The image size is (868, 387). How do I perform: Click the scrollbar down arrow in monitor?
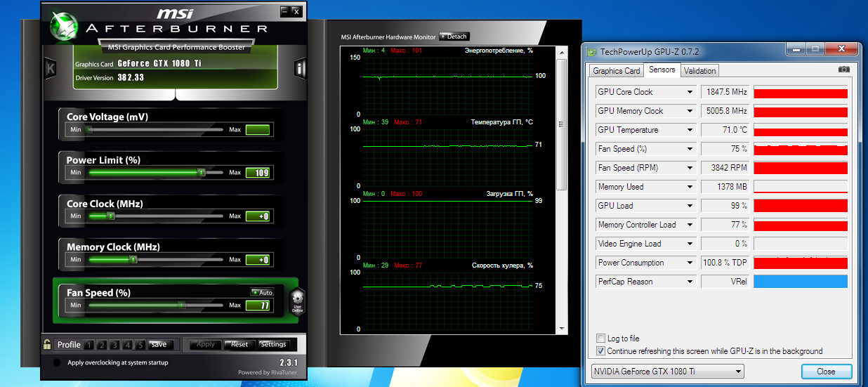(562, 328)
